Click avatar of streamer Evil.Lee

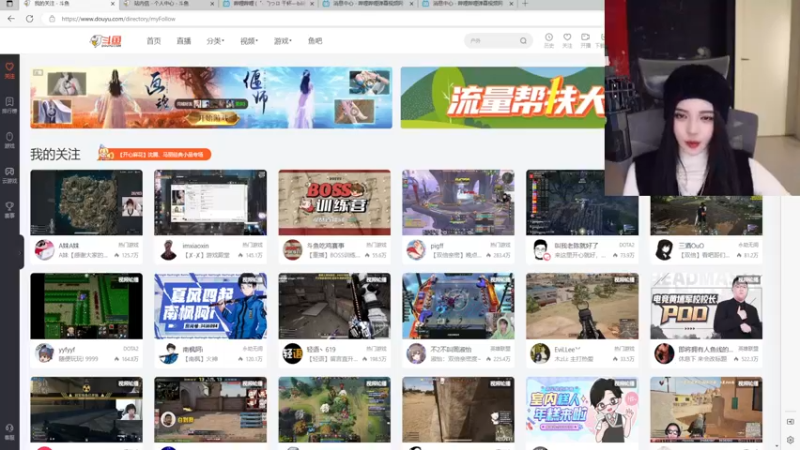pyautogui.click(x=540, y=353)
